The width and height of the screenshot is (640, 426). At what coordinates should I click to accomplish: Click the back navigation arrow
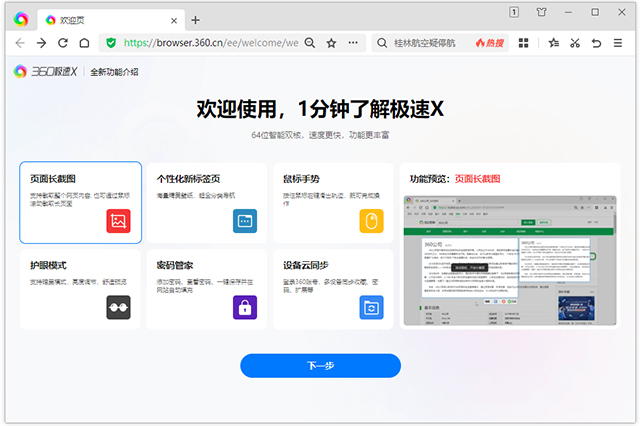(20, 43)
